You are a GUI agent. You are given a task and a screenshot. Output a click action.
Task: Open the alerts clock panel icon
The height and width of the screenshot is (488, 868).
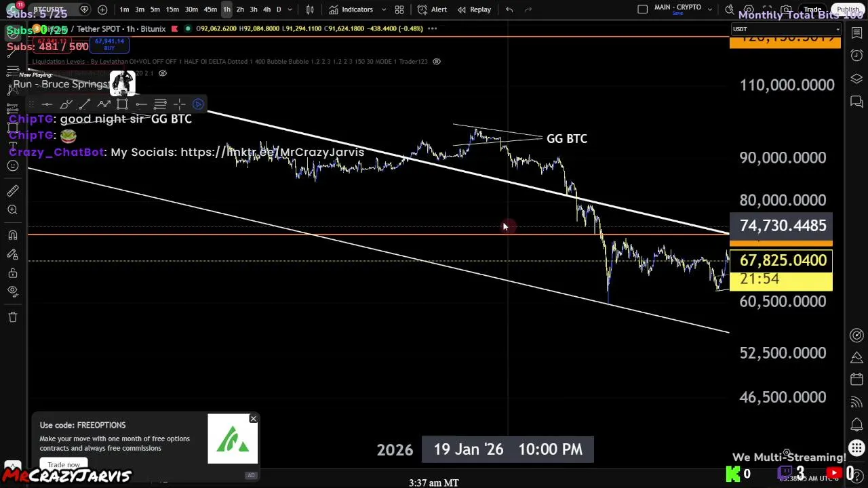point(856,56)
